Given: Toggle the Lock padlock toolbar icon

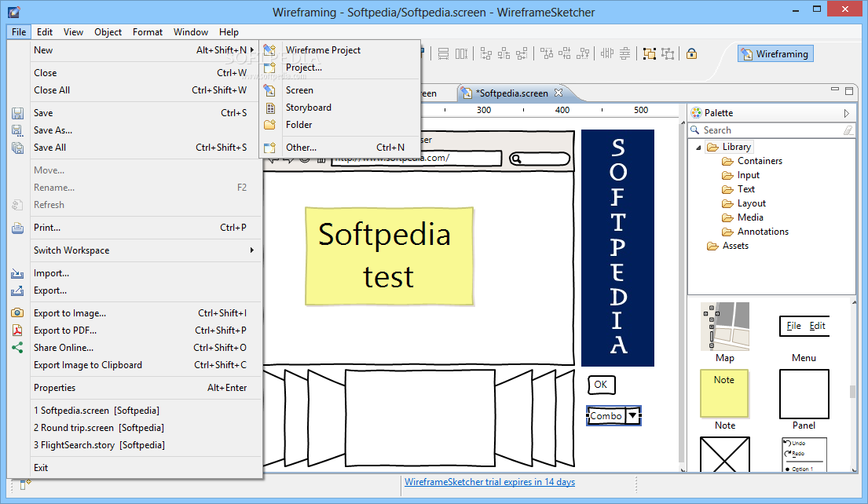Looking at the screenshot, I should [x=691, y=53].
